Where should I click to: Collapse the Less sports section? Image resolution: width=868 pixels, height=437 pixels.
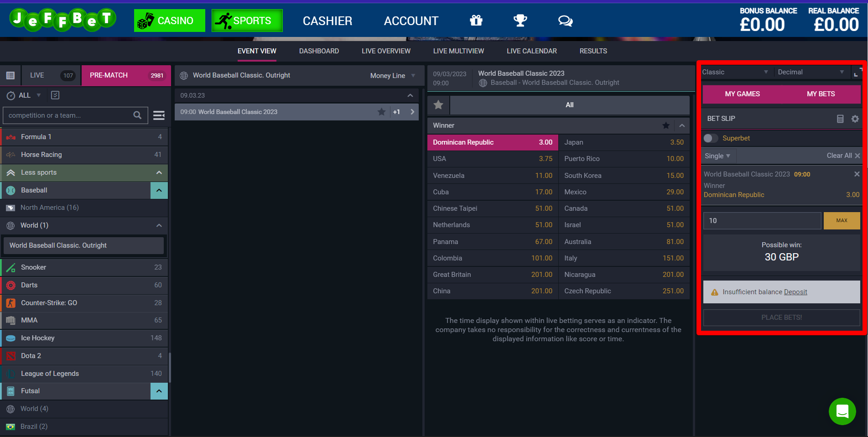[x=159, y=172]
